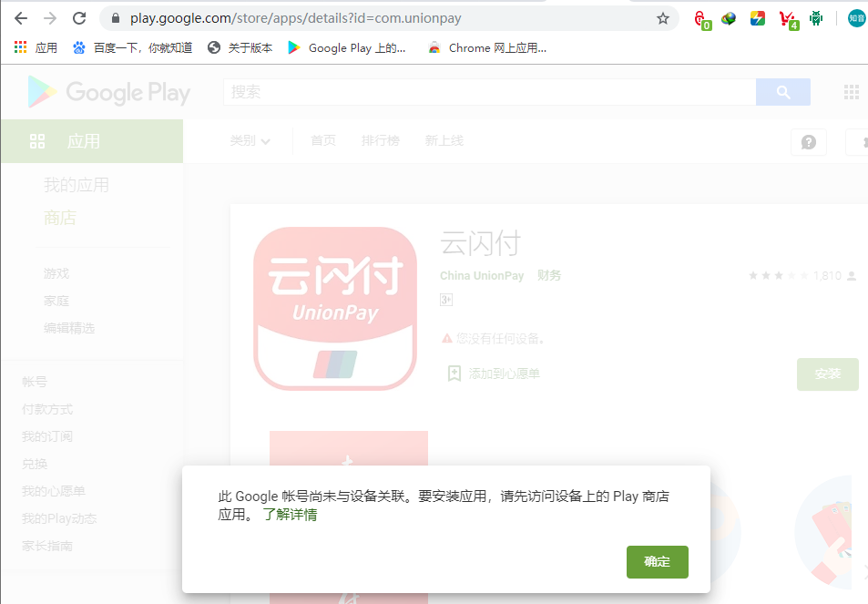
Task: Open 我的心愿单 in the sidebar
Action: click(53, 491)
